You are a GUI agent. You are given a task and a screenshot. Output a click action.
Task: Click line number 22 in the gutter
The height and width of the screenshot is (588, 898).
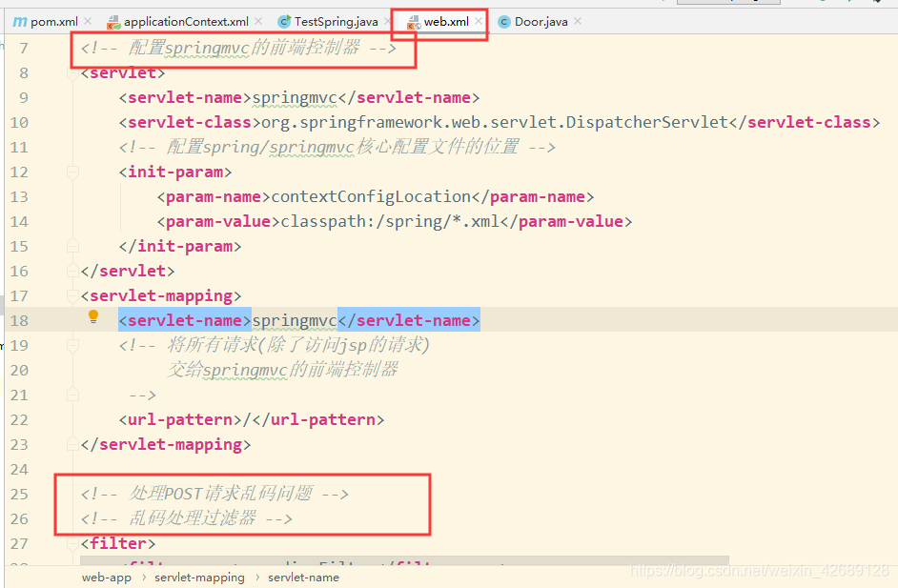coord(19,419)
